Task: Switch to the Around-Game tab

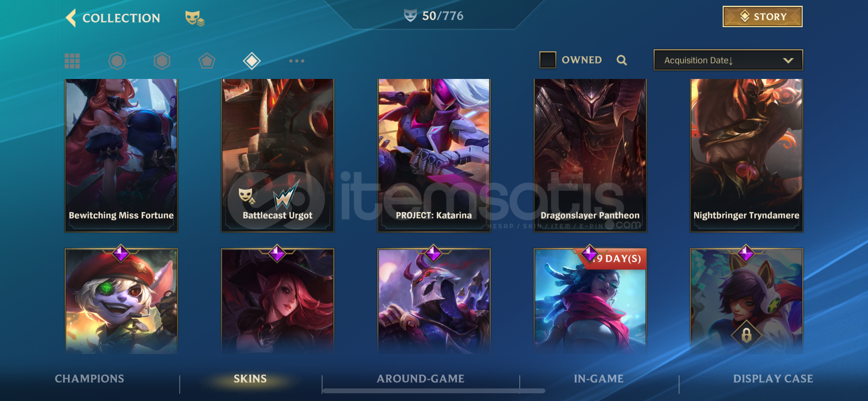Action: click(x=420, y=379)
